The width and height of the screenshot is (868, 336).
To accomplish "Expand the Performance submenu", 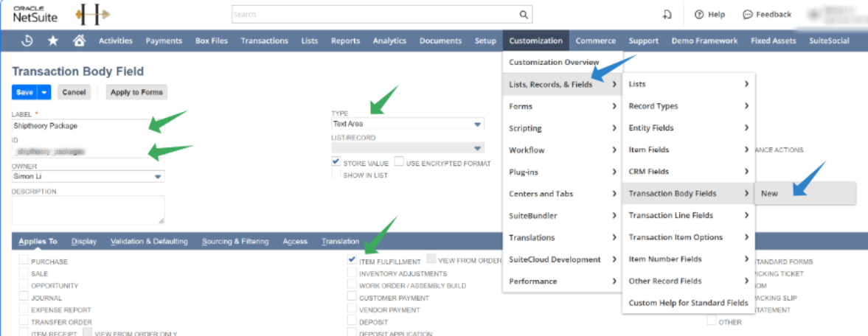I will pyautogui.click(x=562, y=281).
